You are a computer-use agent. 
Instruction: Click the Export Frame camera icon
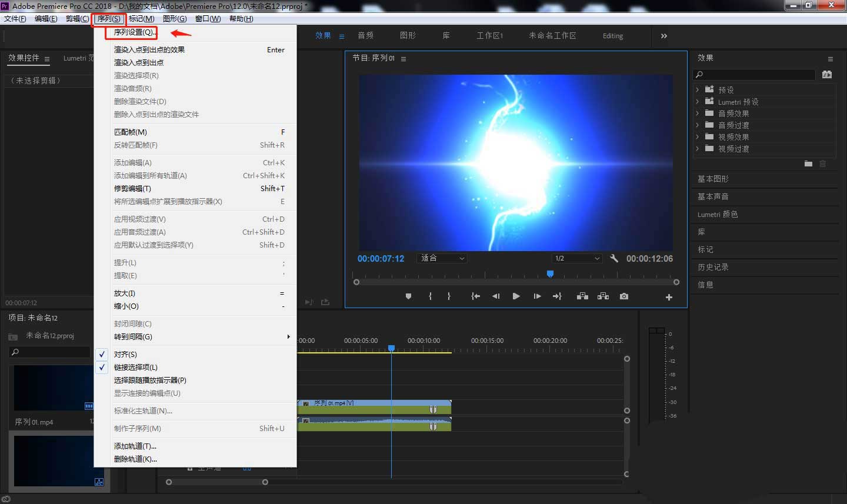[623, 296]
